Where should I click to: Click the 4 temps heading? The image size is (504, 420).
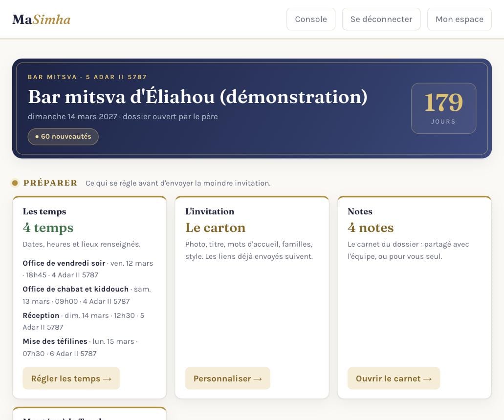coord(48,228)
